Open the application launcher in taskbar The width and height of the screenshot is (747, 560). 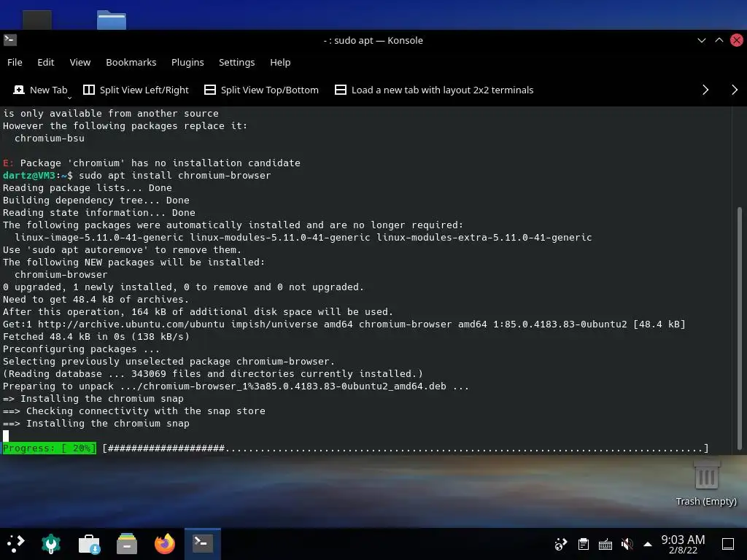tap(15, 543)
